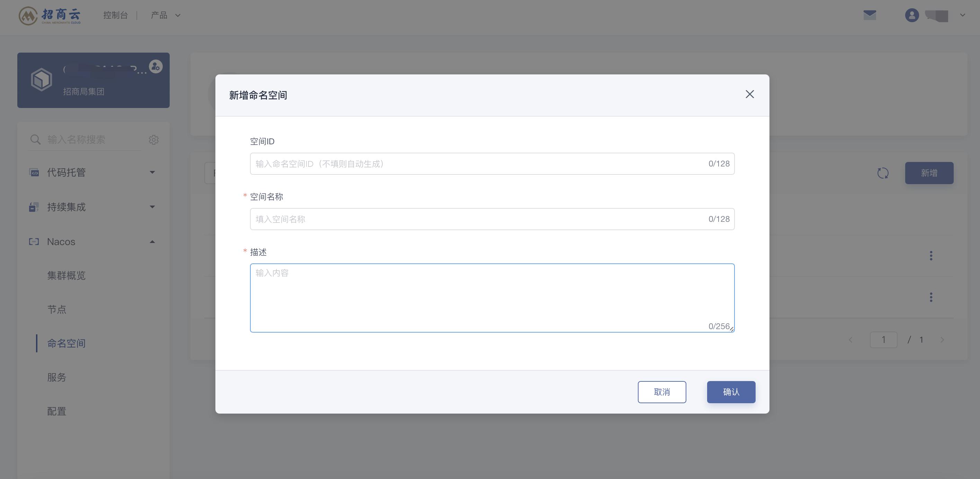Image resolution: width=980 pixels, height=479 pixels.
Task: Click the 取消 button
Action: [x=661, y=392]
